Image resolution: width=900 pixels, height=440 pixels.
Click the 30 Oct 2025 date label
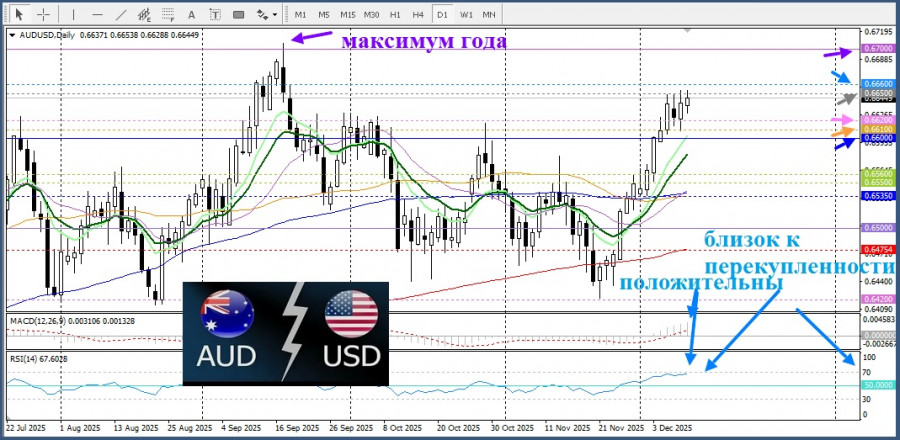click(x=512, y=429)
